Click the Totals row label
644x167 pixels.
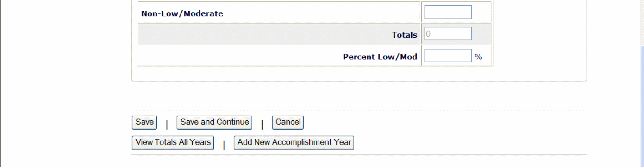click(404, 35)
